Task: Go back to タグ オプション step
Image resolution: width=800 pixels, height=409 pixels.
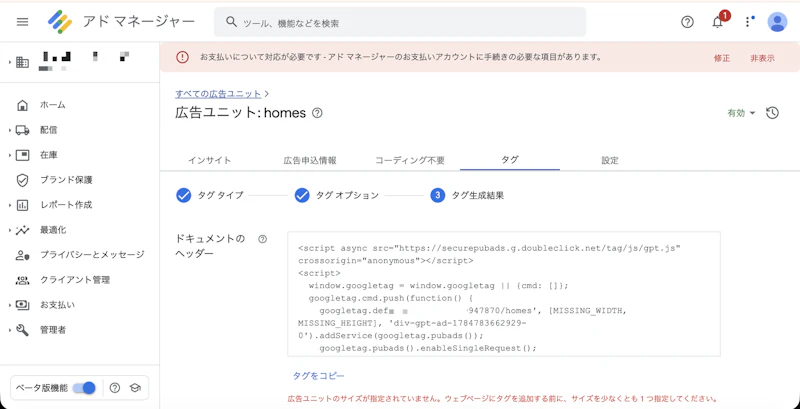Action: (x=337, y=195)
